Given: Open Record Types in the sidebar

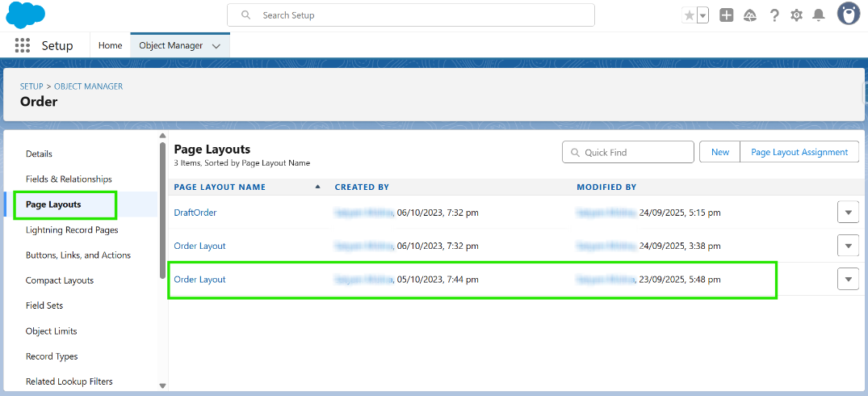Looking at the screenshot, I should [52, 356].
